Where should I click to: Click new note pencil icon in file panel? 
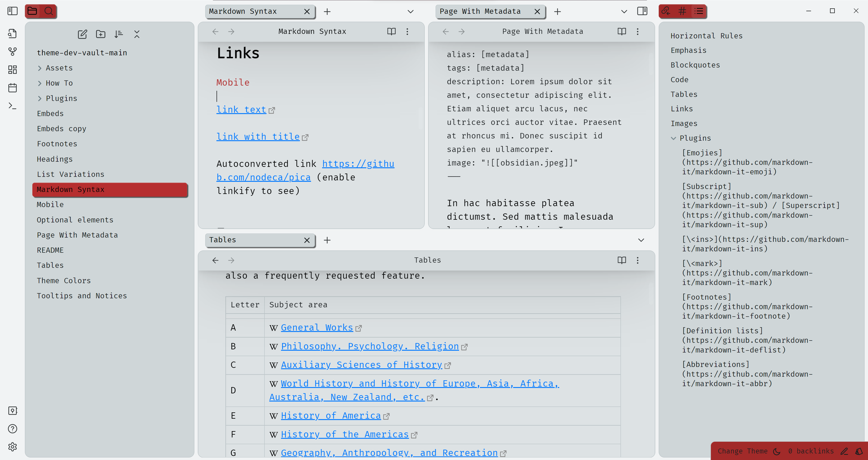82,34
